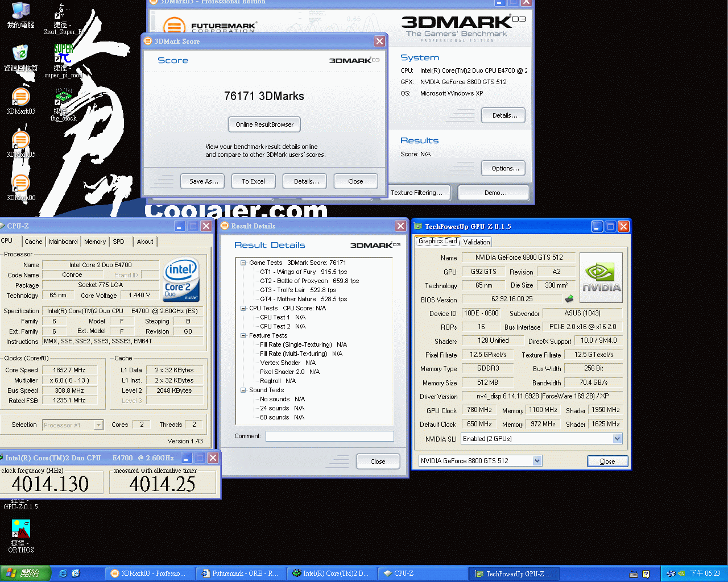Open the 我的電腦 desktop icon
The image size is (728, 582).
[x=20, y=15]
